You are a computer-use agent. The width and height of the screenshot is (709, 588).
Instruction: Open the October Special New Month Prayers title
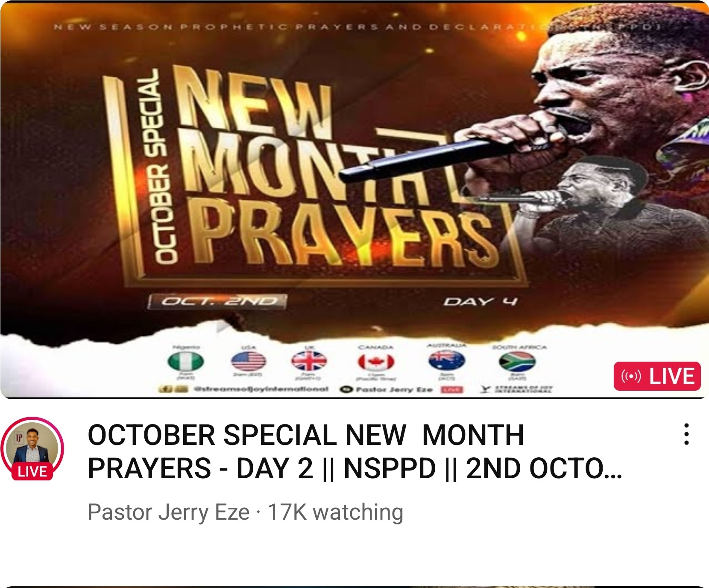[354, 452]
